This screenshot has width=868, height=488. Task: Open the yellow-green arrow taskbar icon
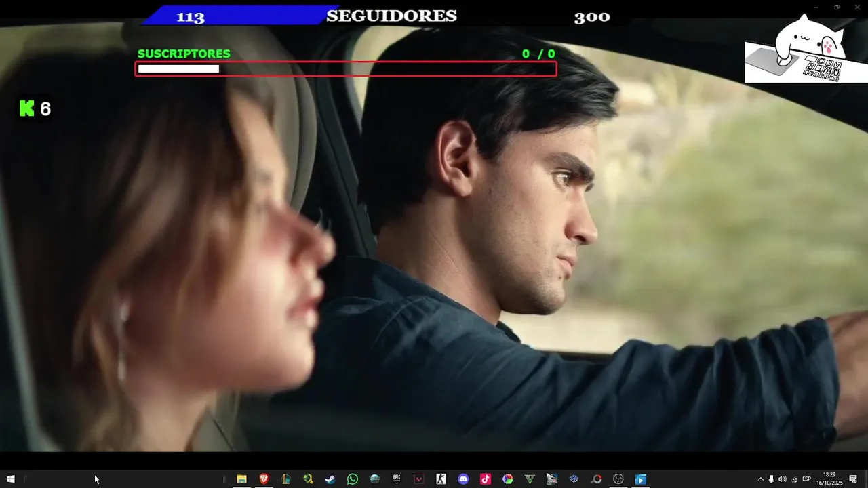tap(308, 479)
